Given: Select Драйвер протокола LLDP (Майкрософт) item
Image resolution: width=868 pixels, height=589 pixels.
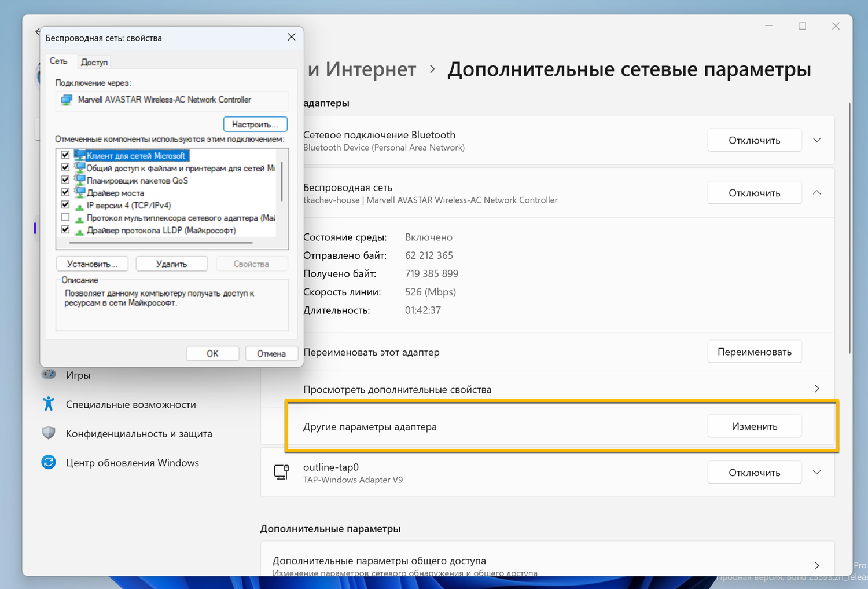Looking at the screenshot, I should click(161, 231).
